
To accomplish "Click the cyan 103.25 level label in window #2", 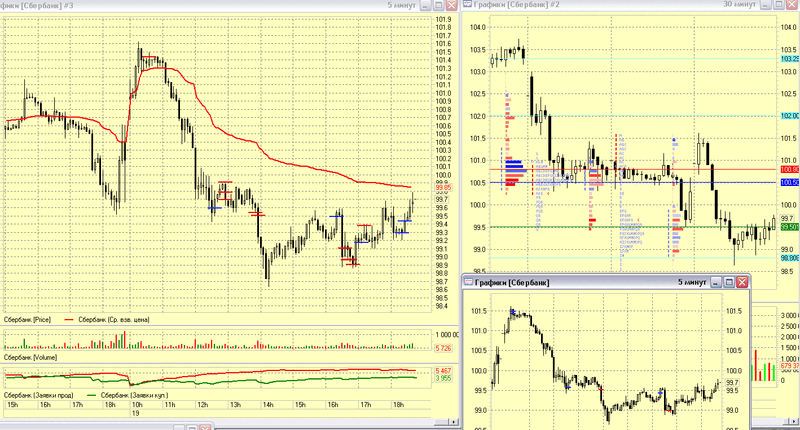I will coord(790,59).
